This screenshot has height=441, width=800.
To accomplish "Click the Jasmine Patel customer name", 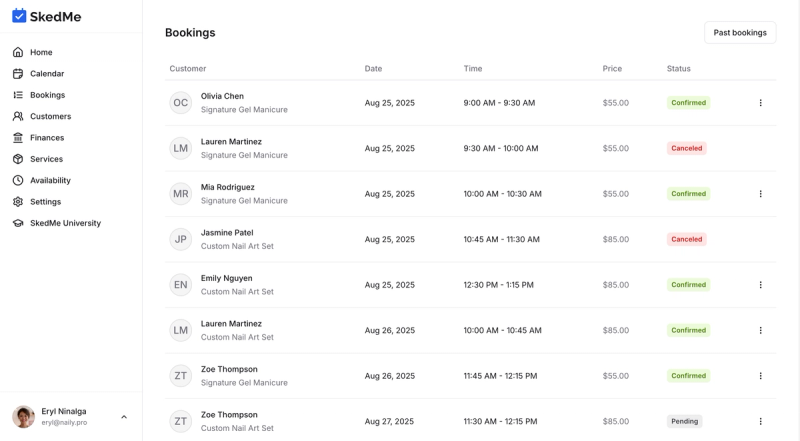I will click(x=227, y=233).
